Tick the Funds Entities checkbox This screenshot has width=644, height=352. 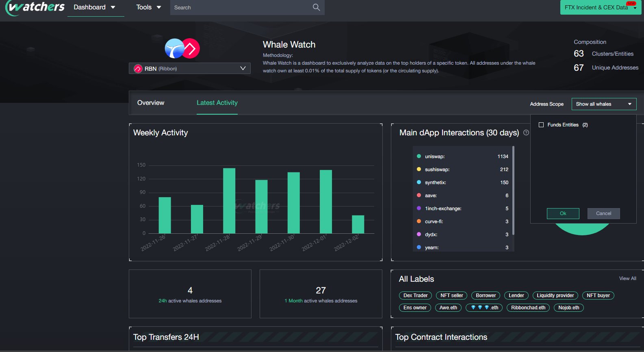[x=541, y=125]
